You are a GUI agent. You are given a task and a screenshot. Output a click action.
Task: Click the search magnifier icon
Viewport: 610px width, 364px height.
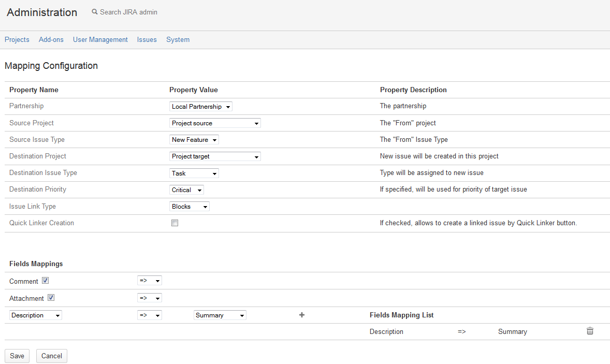click(x=95, y=12)
